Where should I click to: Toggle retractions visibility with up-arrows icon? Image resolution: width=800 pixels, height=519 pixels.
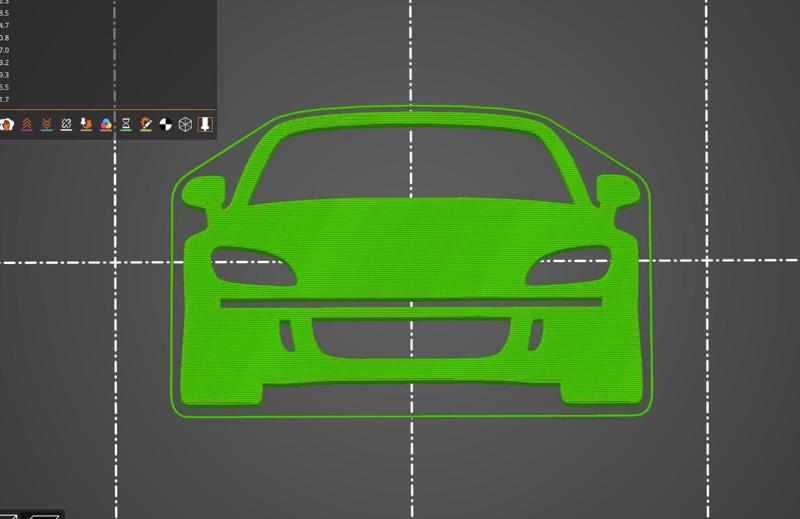click(27, 124)
